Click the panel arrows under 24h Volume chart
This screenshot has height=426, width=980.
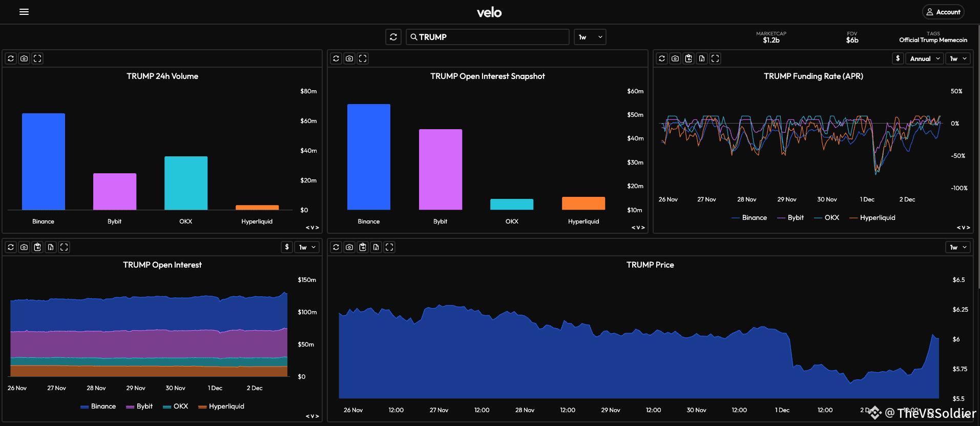(x=312, y=228)
